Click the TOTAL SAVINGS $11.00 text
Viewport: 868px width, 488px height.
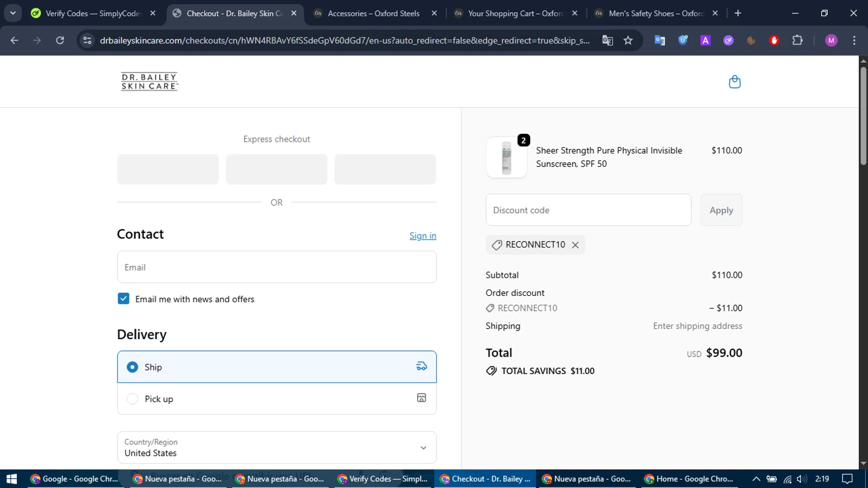tap(548, 371)
